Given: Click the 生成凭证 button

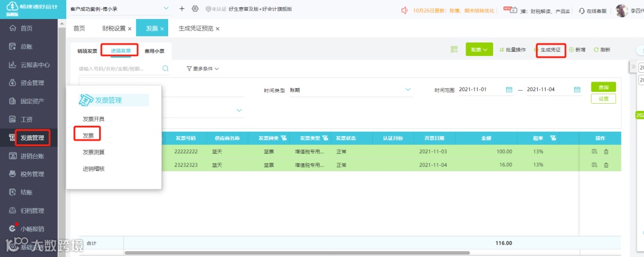Looking at the screenshot, I should (x=551, y=49).
